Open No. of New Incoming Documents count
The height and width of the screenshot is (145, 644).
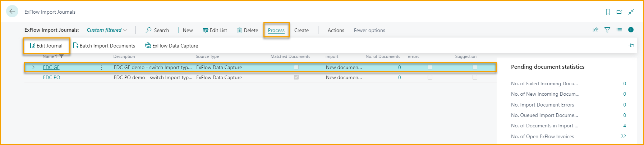click(625, 94)
